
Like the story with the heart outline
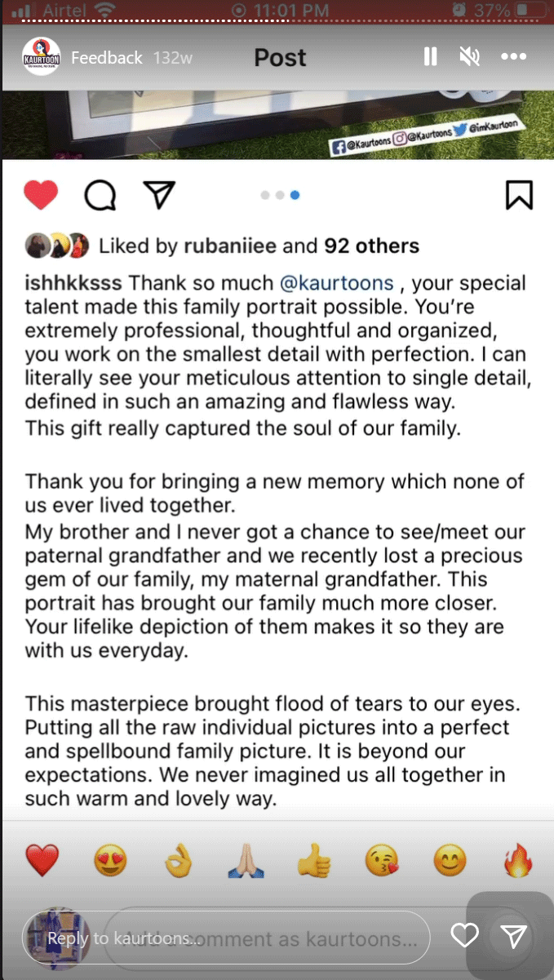(x=464, y=935)
